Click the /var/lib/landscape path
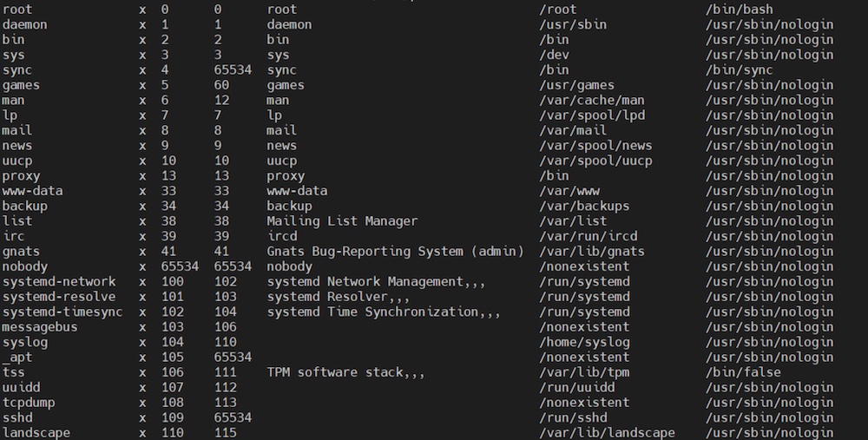868x440 pixels. pos(608,433)
